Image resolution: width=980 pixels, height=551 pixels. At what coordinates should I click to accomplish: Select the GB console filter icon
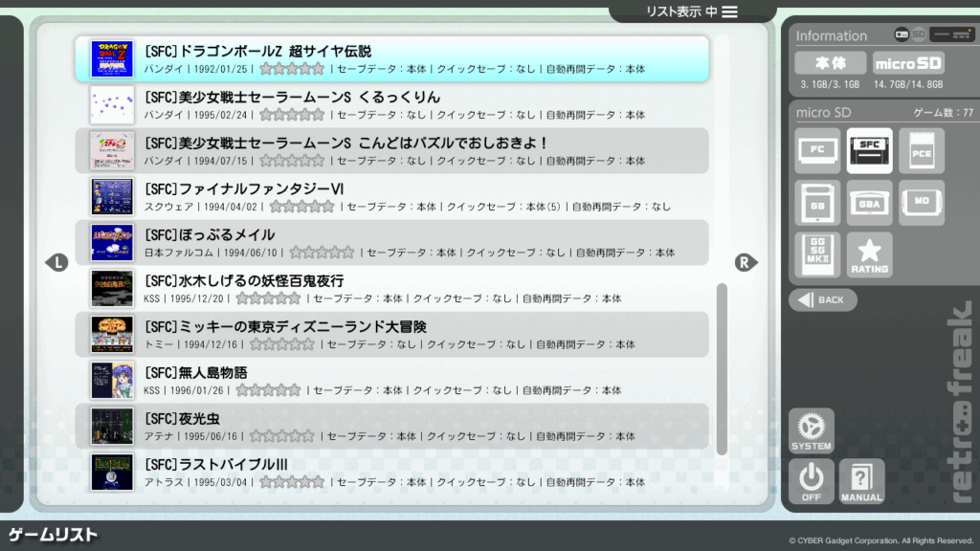pos(817,203)
